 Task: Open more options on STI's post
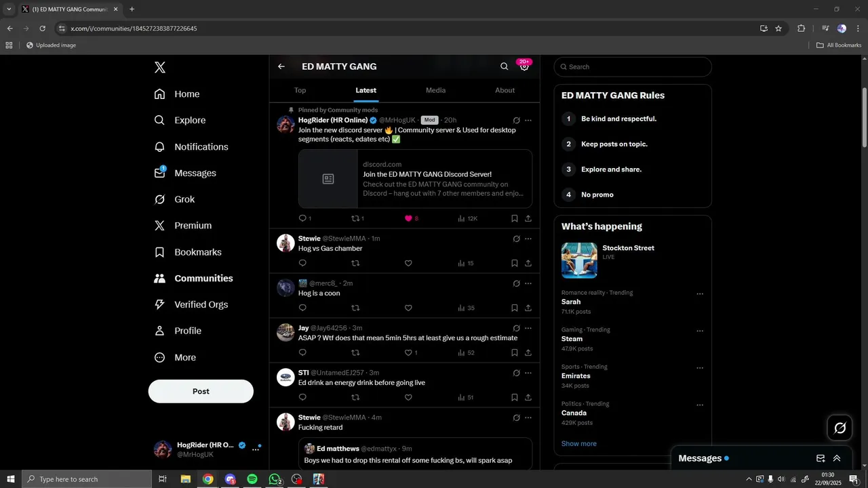(x=528, y=373)
